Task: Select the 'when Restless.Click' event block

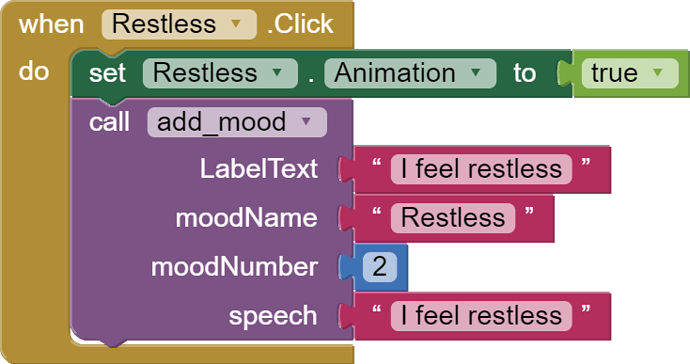Action: (51, 24)
